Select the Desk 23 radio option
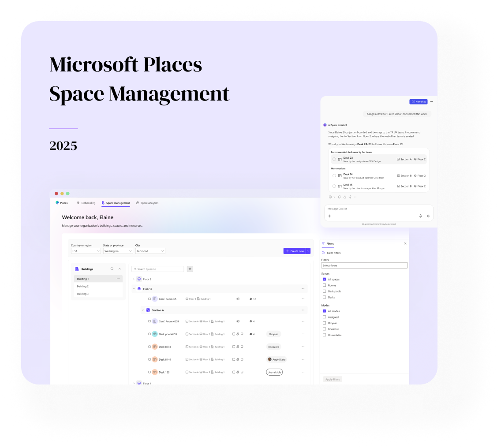Image resolution: width=501 pixels, height=448 pixels. coord(334,159)
